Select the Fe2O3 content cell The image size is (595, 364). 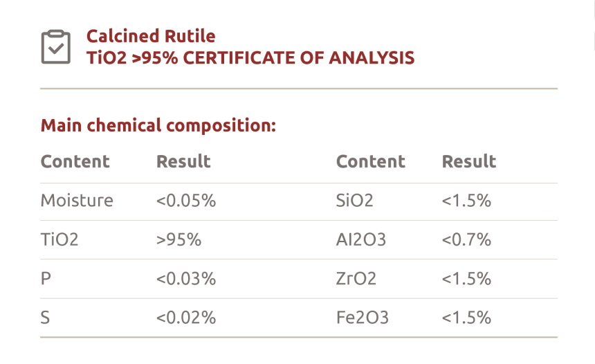coord(363,318)
